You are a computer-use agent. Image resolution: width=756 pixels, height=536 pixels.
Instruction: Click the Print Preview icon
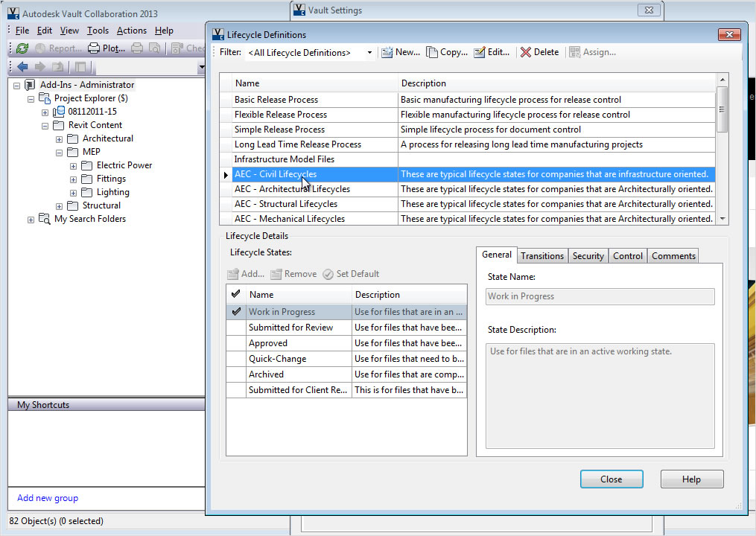(154, 48)
